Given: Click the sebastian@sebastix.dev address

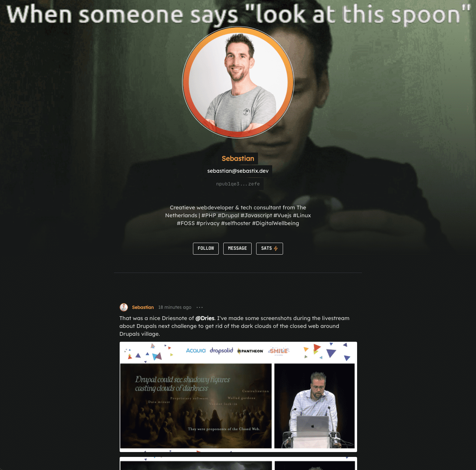Looking at the screenshot, I should (238, 171).
